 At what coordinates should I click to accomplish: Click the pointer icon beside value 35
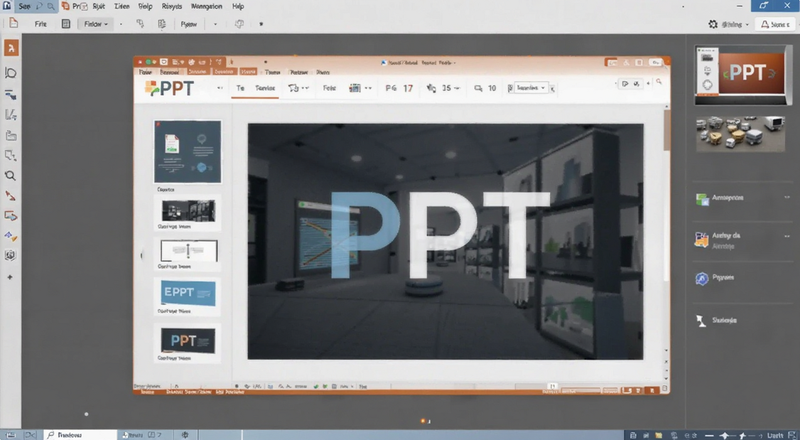[431, 88]
